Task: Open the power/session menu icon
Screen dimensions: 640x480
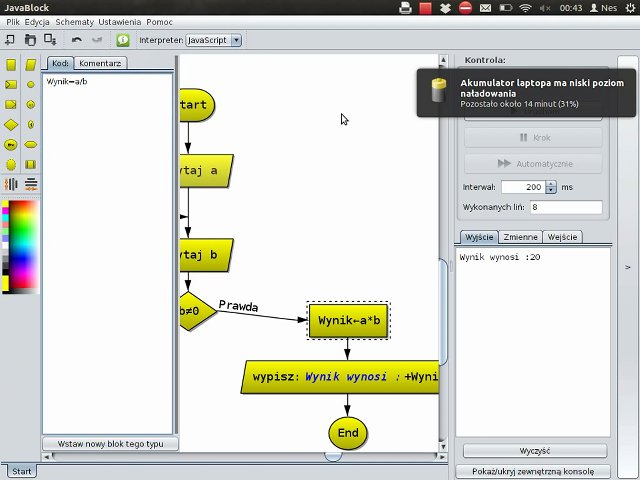Action: [630, 8]
